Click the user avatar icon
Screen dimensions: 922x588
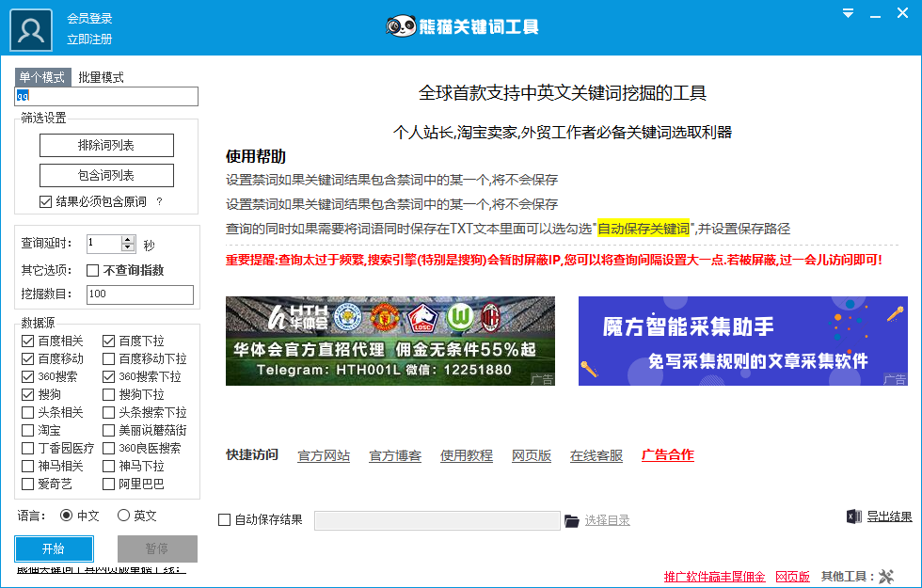[x=31, y=30]
